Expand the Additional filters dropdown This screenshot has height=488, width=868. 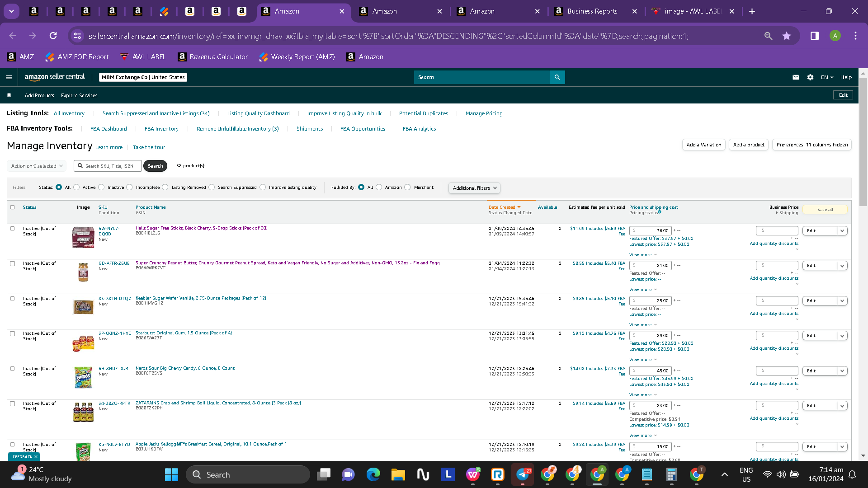pyautogui.click(x=474, y=188)
